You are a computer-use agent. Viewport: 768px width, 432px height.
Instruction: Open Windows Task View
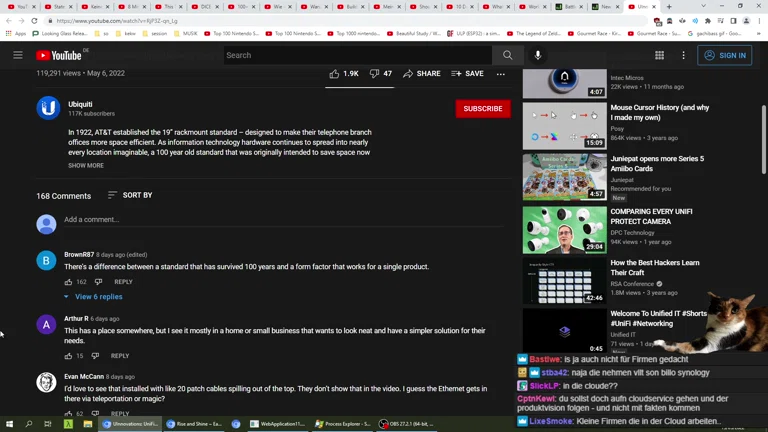click(48, 424)
